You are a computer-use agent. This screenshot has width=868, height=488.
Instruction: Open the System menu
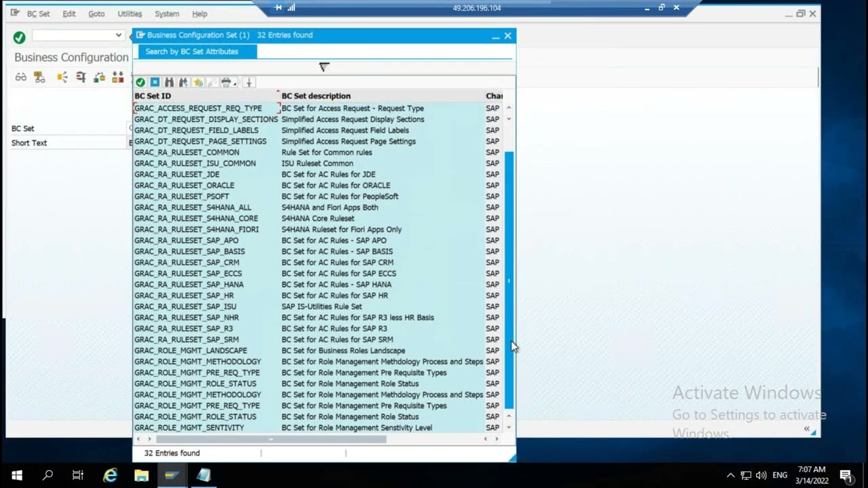pyautogui.click(x=167, y=14)
